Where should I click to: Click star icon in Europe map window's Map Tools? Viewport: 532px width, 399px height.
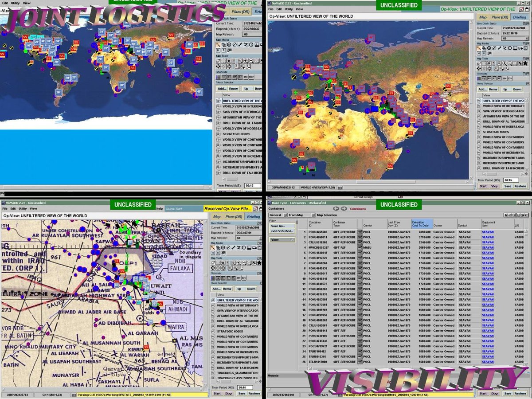click(x=525, y=64)
